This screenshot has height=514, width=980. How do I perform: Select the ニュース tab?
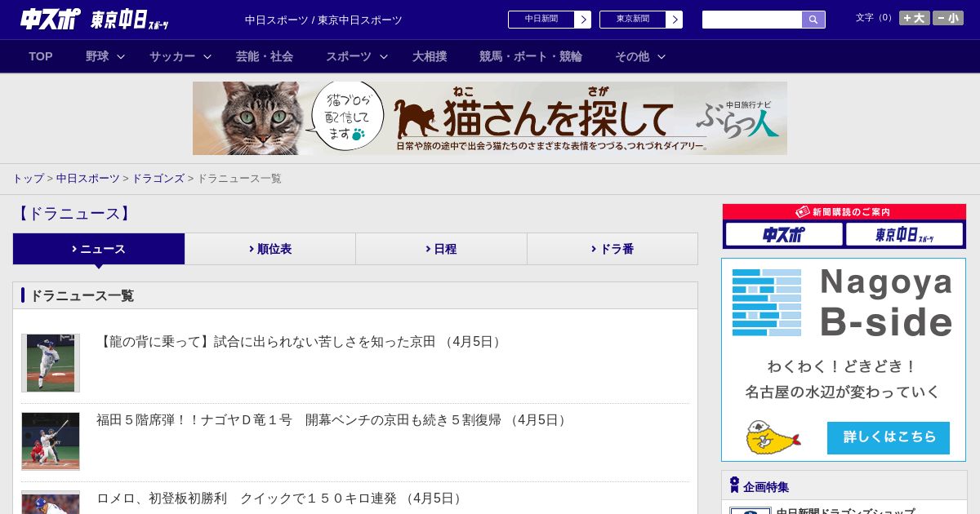click(x=99, y=249)
